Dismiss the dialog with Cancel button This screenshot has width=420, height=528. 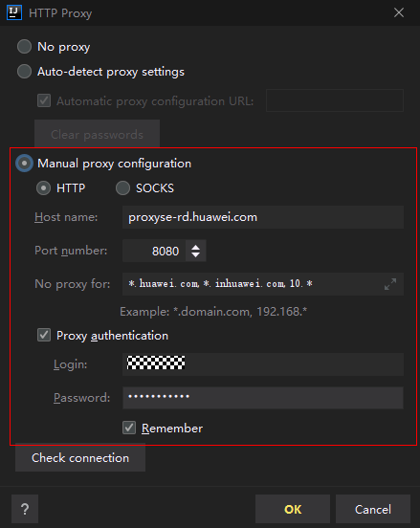click(373, 509)
